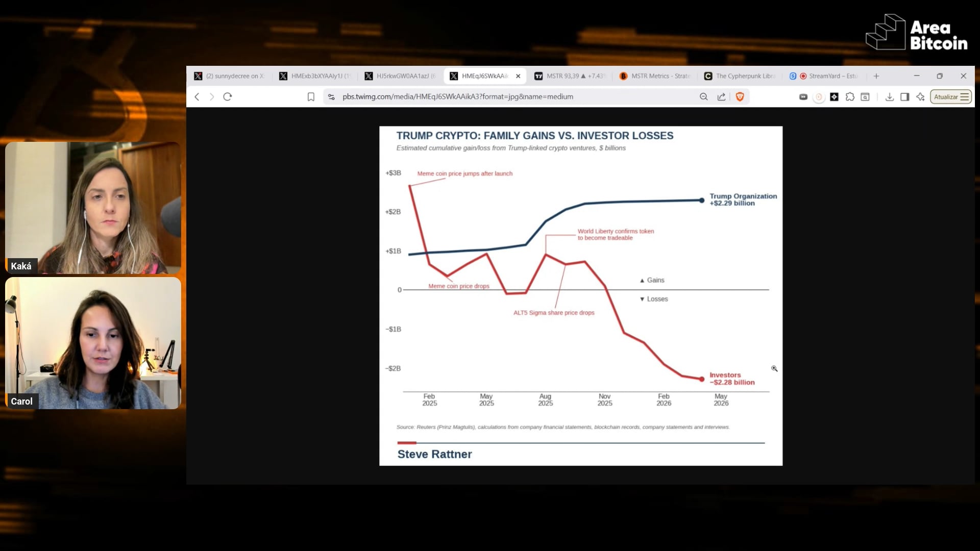This screenshot has height=551, width=980.
Task: Click the 'May 2026' axis label
Action: pos(721,399)
